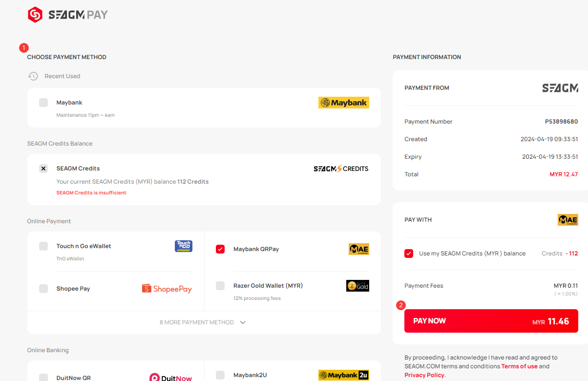Screen dimensions: 588x381
Task: Click the 'TnG eWallet' subtitle
Action: pyautogui.click(x=70, y=259)
